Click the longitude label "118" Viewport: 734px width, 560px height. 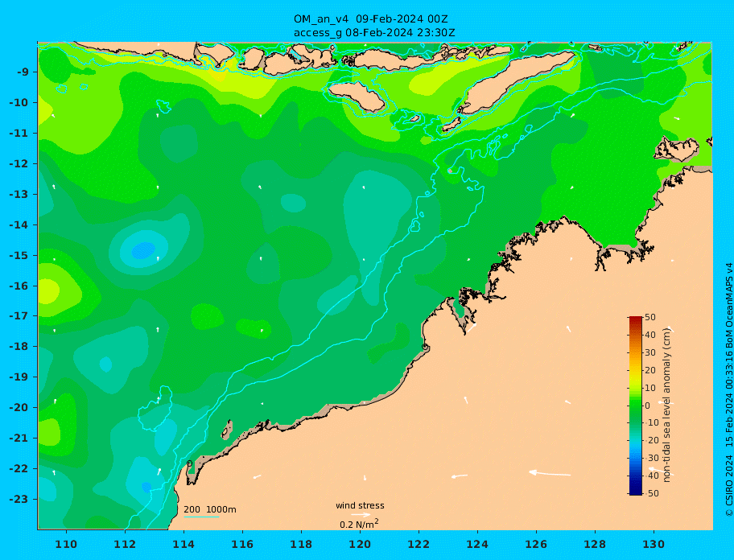tap(301, 544)
